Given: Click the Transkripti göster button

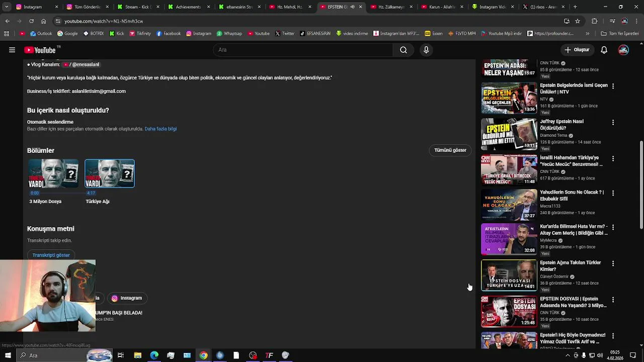Looking at the screenshot, I should [x=51, y=255].
